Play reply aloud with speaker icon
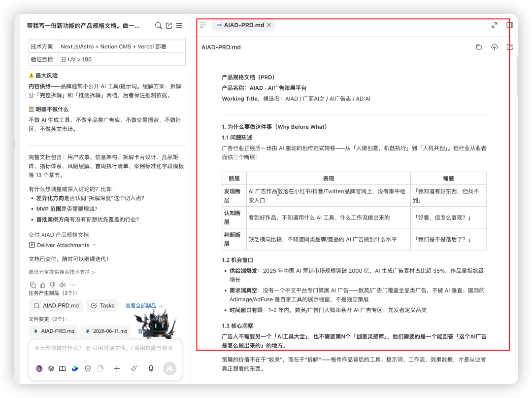 pos(63,285)
